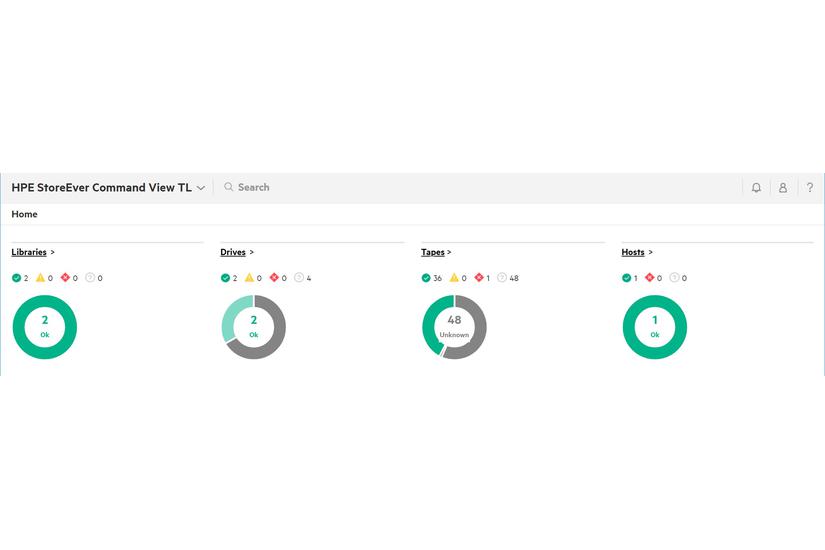Click the Tapes unknown count 48
The image size is (825, 550).
514,278
